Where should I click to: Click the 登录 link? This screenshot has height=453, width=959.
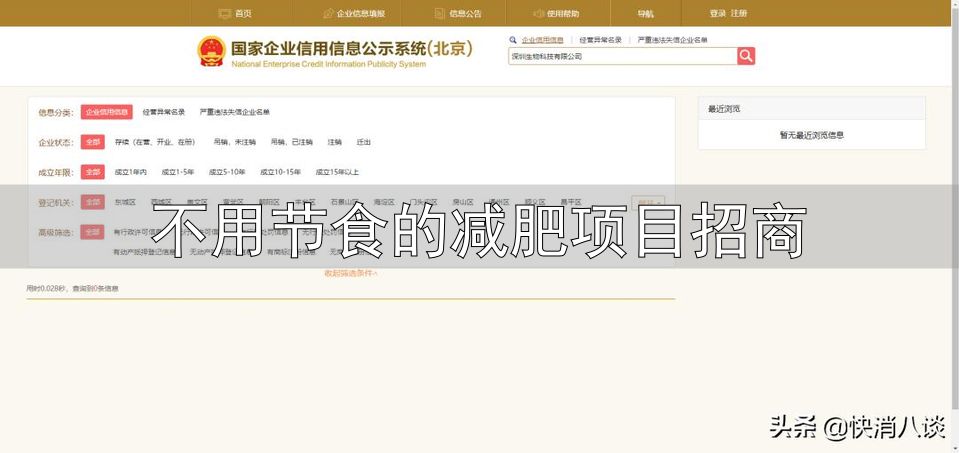pyautogui.click(x=717, y=13)
